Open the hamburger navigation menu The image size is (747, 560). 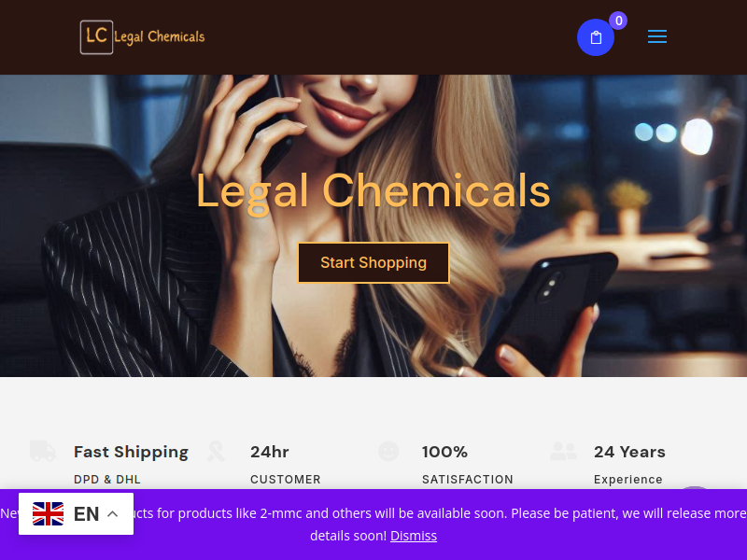pos(657,36)
